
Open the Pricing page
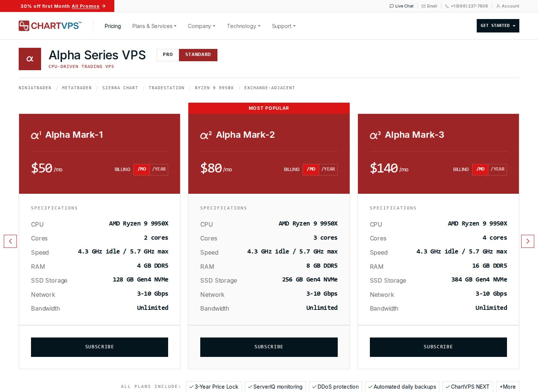[x=113, y=26]
